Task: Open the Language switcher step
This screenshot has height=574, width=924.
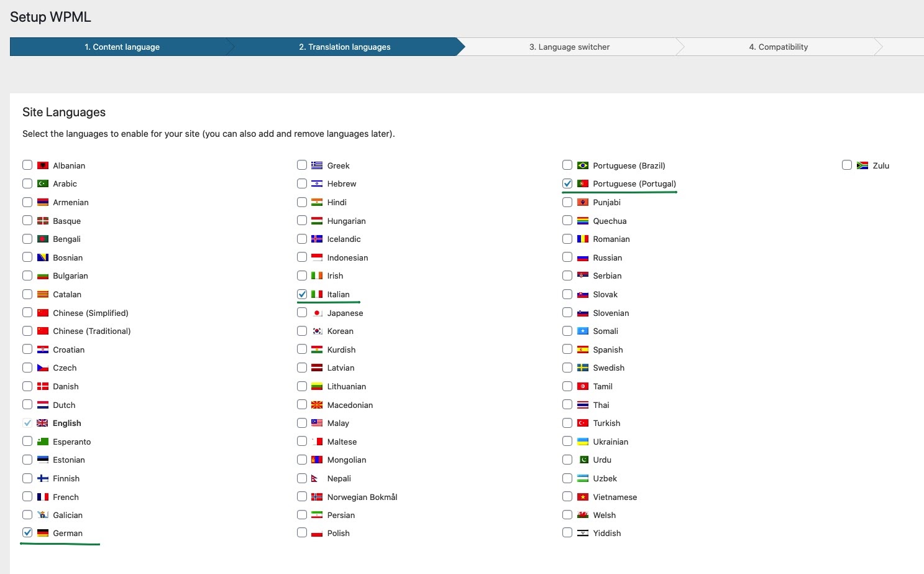Action: (569, 47)
